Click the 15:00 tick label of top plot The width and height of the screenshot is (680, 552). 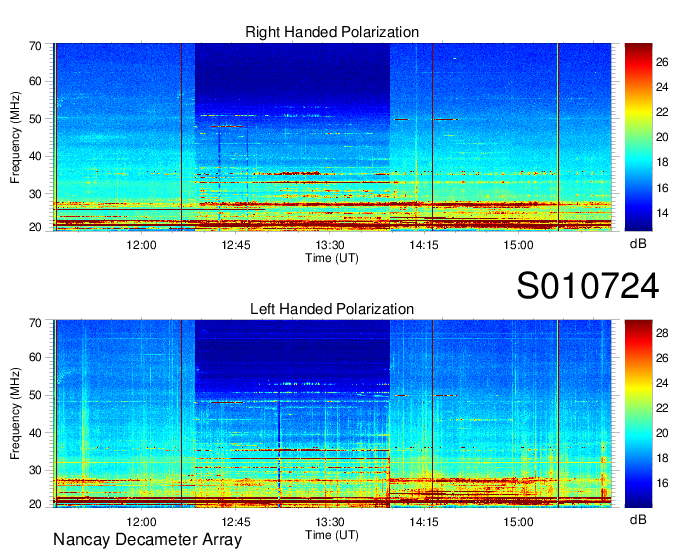coord(518,245)
